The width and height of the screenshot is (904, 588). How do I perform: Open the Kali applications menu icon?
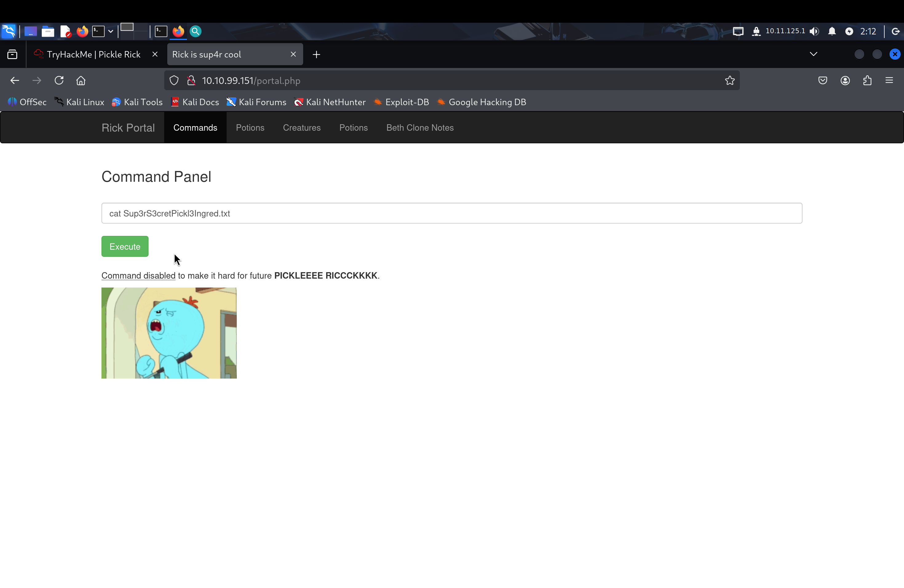[9, 31]
